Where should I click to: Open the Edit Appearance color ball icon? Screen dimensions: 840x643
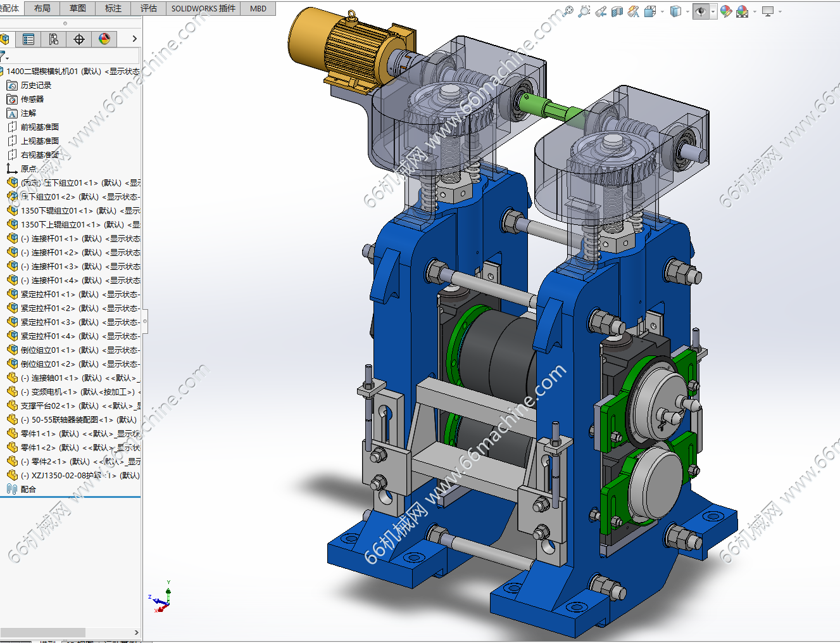click(726, 11)
